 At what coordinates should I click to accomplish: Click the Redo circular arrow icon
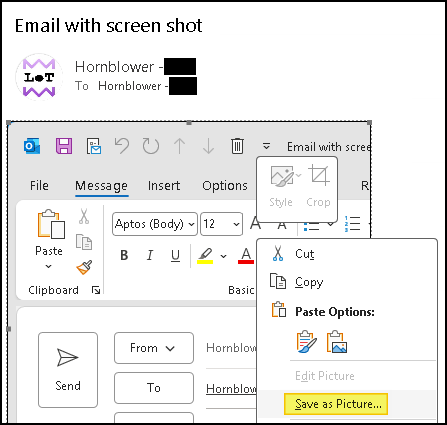[151, 146]
